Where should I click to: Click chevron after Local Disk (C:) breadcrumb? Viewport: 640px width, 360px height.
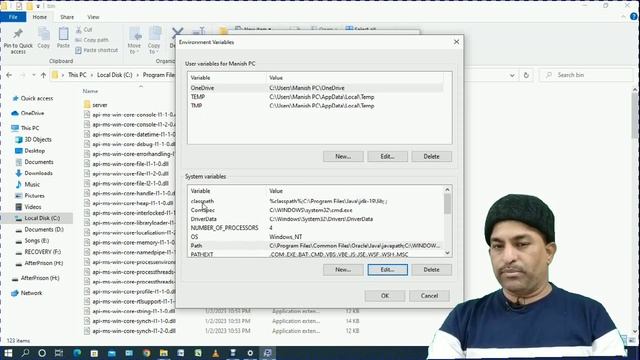pos(137,75)
